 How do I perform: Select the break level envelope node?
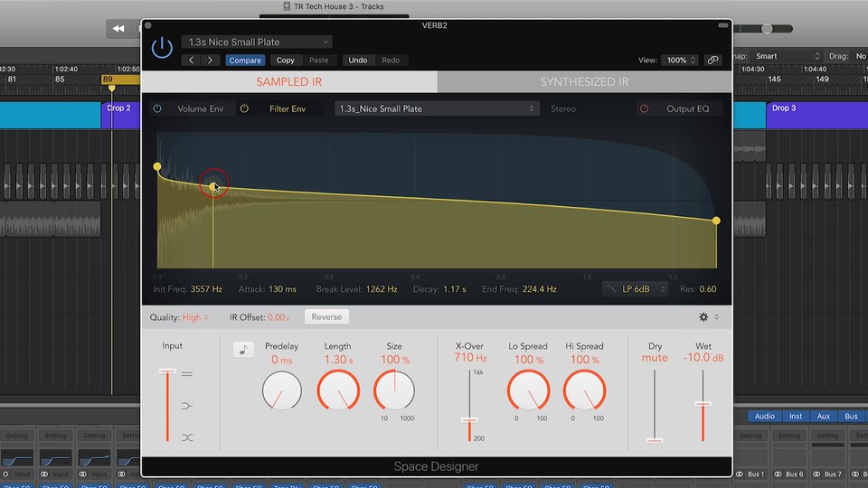tap(213, 186)
